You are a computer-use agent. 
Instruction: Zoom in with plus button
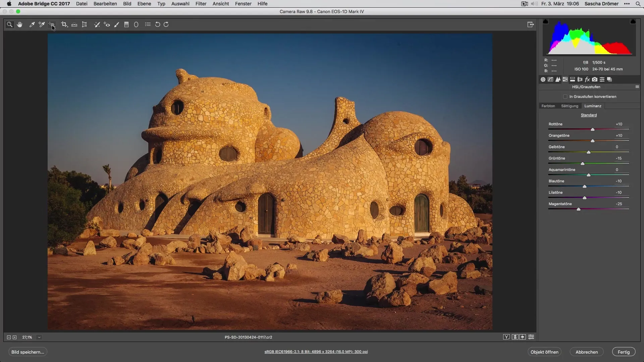coord(15,338)
